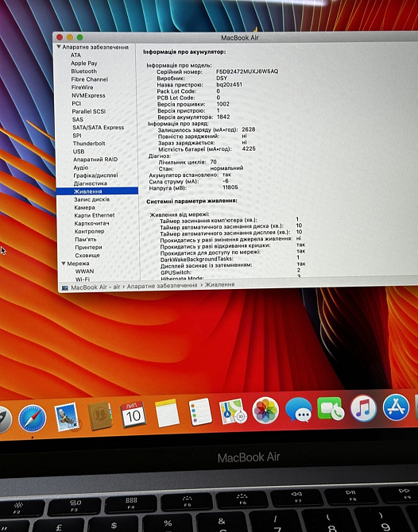Viewport: 418px width, 532px height.
Task: Select Пам'ять in the sidebar
Action: coord(86,240)
